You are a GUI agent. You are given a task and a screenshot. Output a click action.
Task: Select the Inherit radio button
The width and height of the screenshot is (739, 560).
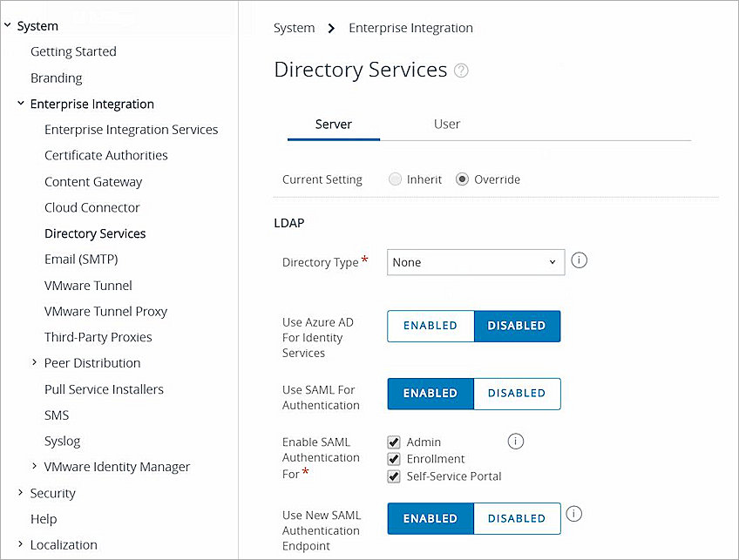396,179
